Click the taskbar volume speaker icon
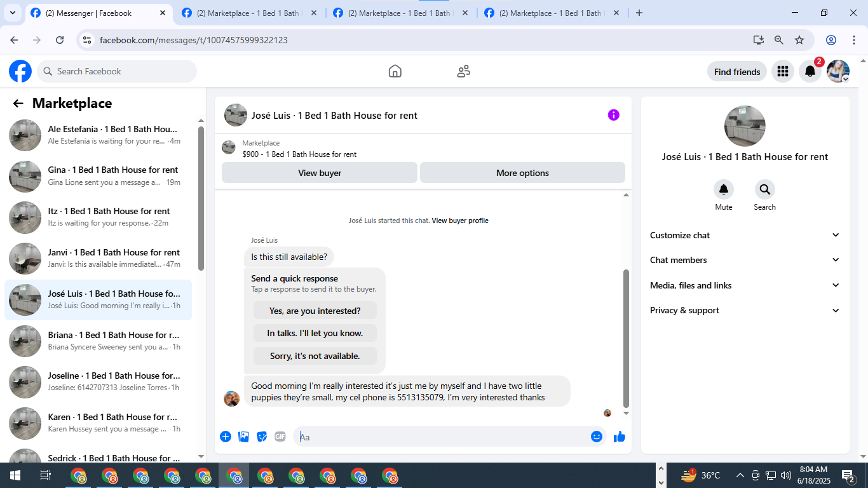 point(786,475)
